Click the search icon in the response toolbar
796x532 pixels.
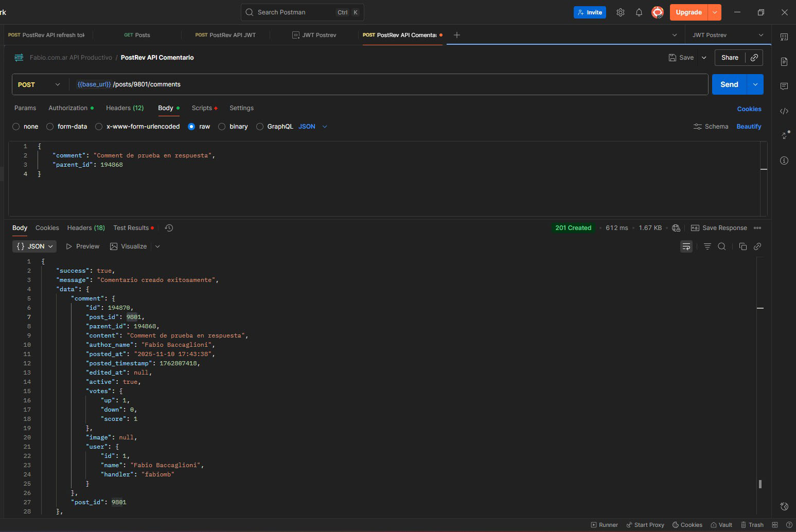[722, 246]
